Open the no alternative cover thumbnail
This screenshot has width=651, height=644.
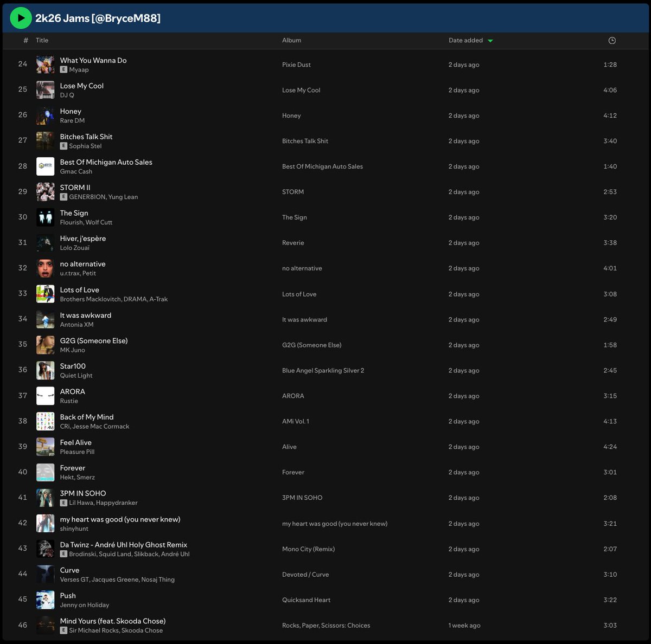point(45,268)
